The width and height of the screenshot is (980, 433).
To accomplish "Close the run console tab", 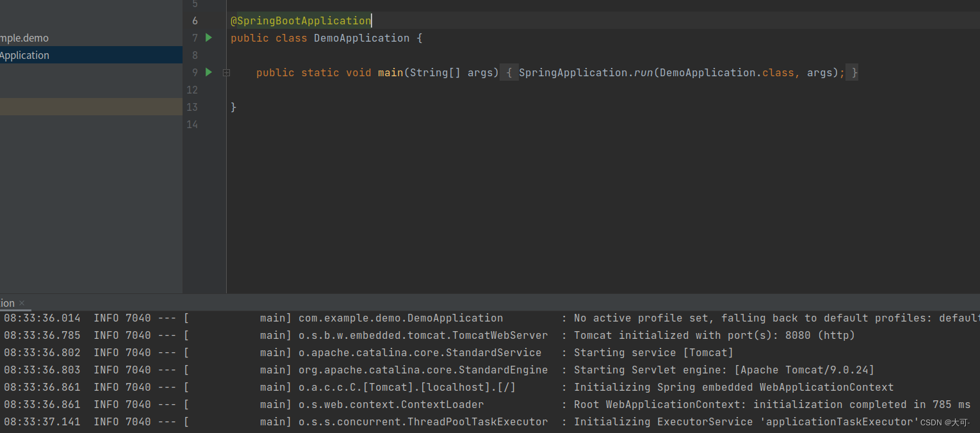I will tap(22, 303).
